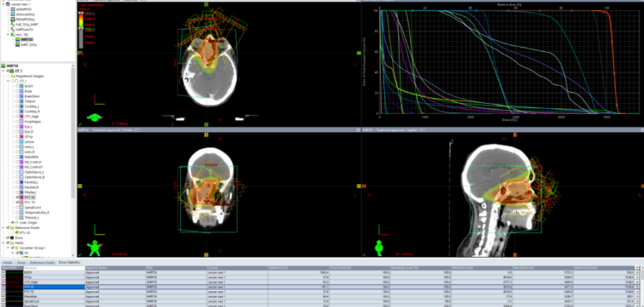Click the cavum nasi 1 course icon
The width and height of the screenshot is (644, 307).
pyautogui.click(x=8, y=4)
